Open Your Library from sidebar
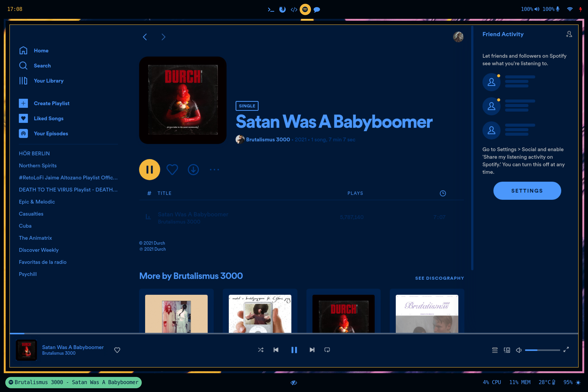The width and height of the screenshot is (588, 392). click(x=48, y=81)
